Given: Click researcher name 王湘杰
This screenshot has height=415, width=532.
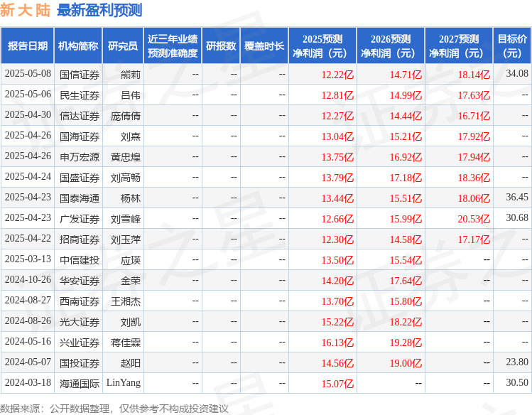Looking at the screenshot, I should point(126,301).
